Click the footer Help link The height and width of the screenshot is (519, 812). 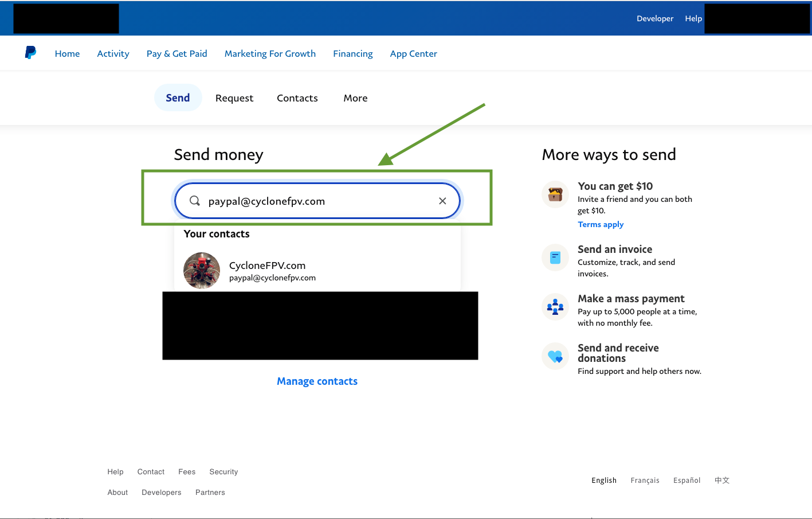115,472
